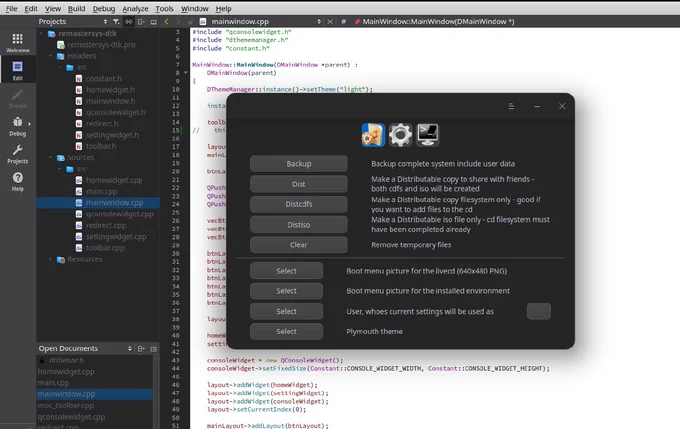Open the File menu
680x429 pixels.
11,8
